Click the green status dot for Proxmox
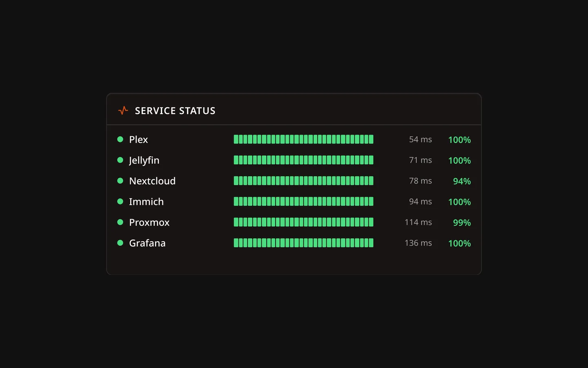The width and height of the screenshot is (588, 368). [x=120, y=222]
